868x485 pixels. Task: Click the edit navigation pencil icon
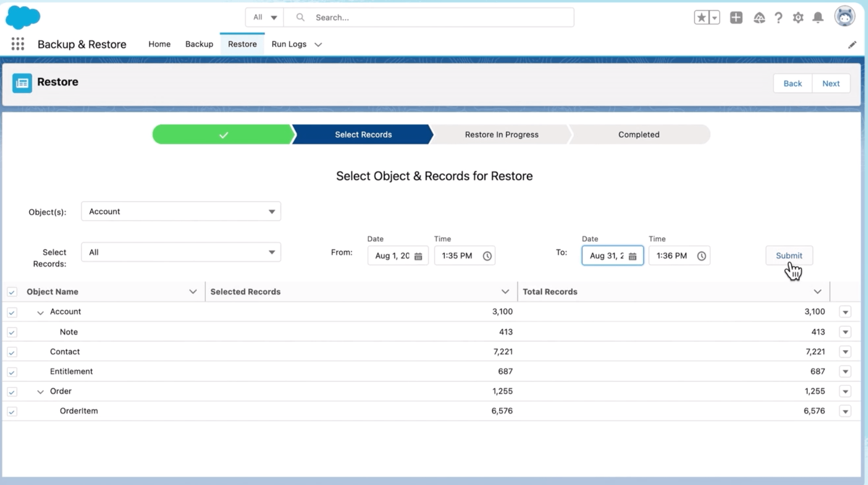(x=852, y=45)
